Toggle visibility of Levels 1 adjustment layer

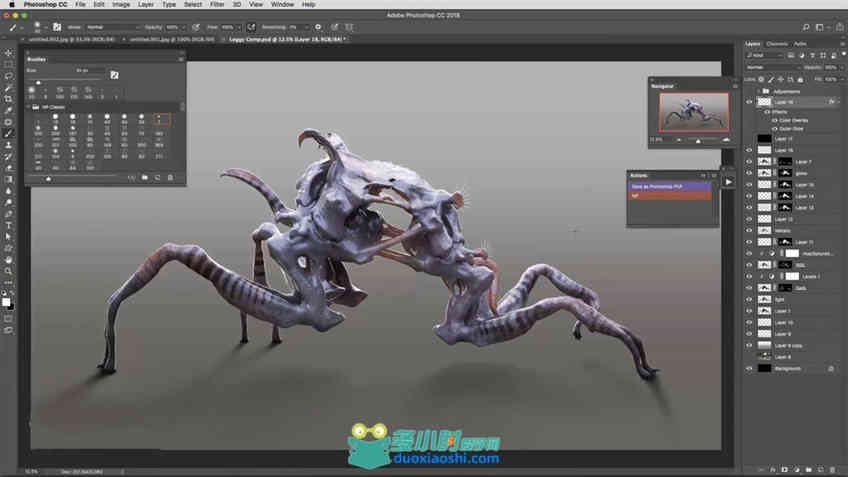pos(749,276)
